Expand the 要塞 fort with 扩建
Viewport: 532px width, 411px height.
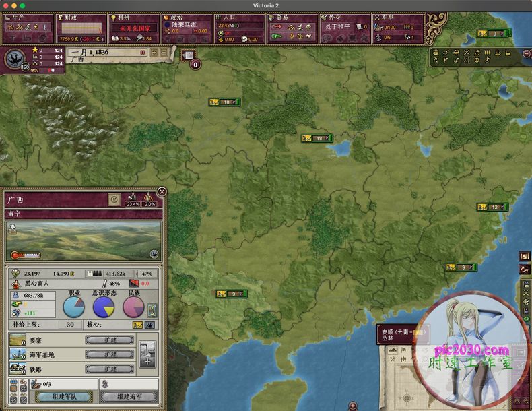[110, 340]
